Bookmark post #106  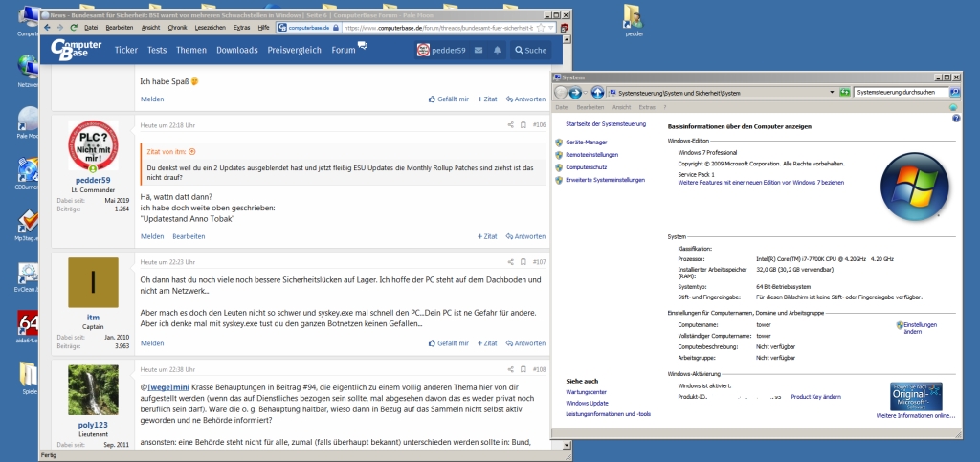[x=523, y=125]
